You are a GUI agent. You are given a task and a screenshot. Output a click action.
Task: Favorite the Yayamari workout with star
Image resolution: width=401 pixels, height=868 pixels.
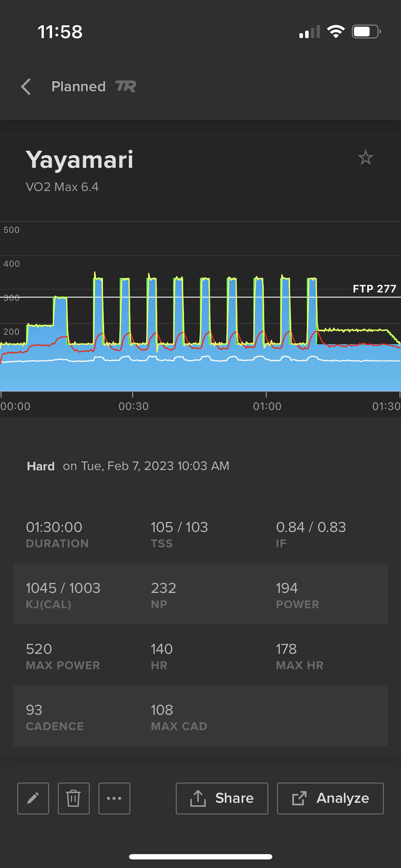coord(365,157)
